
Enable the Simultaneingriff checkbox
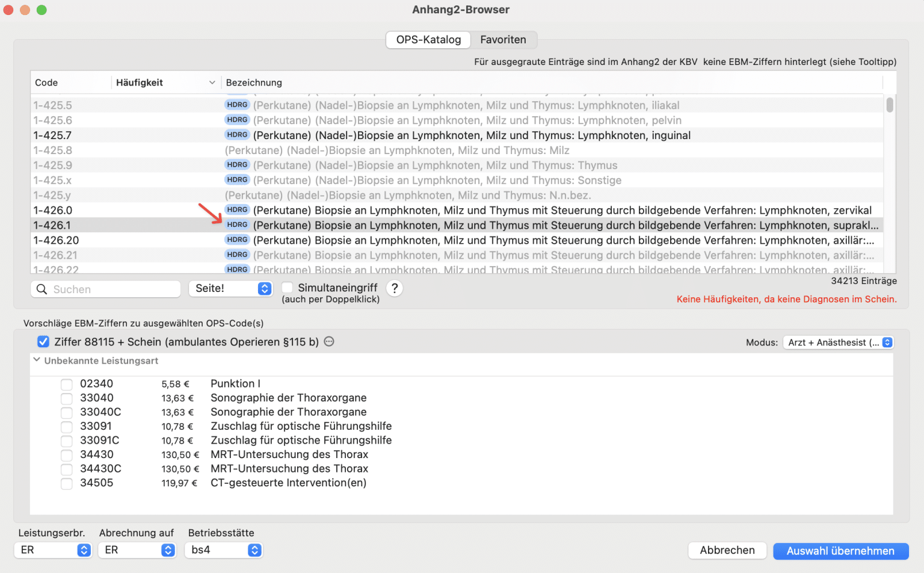(288, 288)
